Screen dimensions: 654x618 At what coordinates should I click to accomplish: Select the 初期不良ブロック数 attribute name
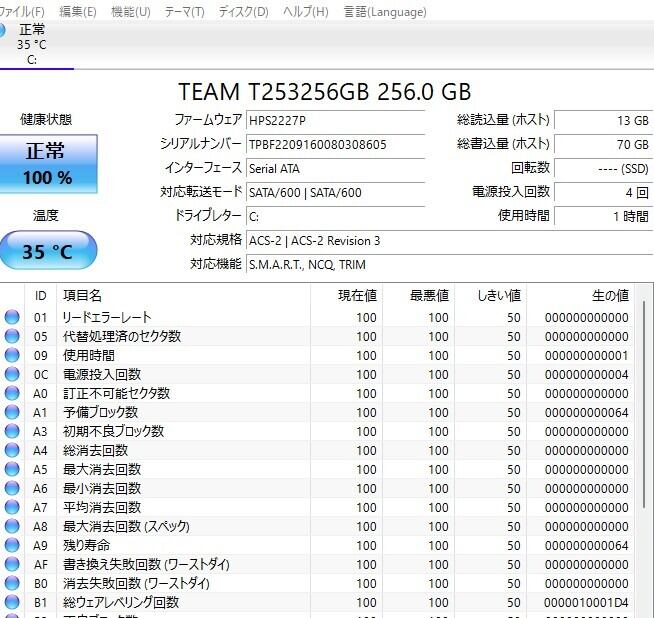(113, 431)
